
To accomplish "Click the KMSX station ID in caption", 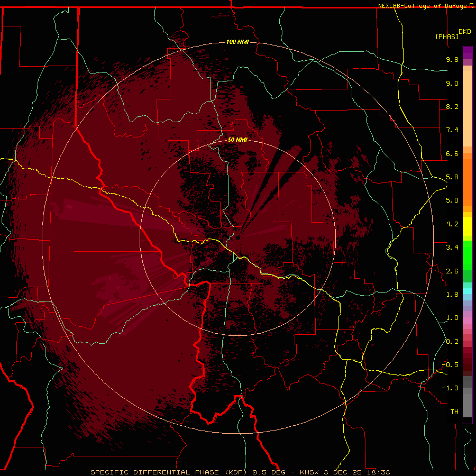I will 310,472.
